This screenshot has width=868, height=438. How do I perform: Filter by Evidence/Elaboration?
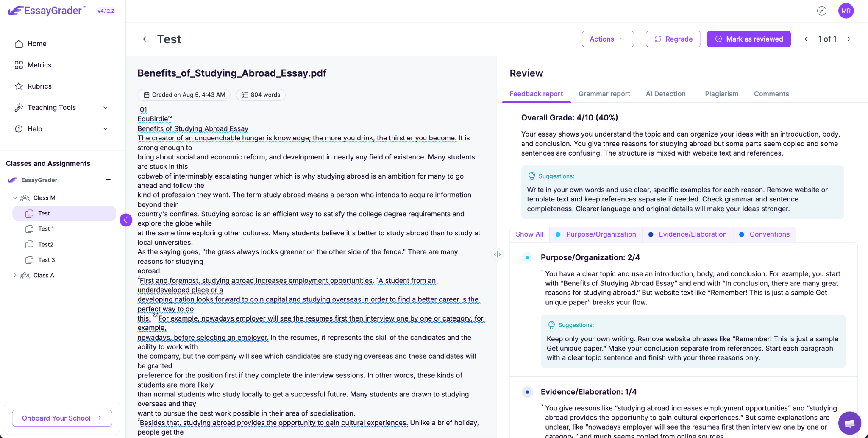click(x=687, y=234)
